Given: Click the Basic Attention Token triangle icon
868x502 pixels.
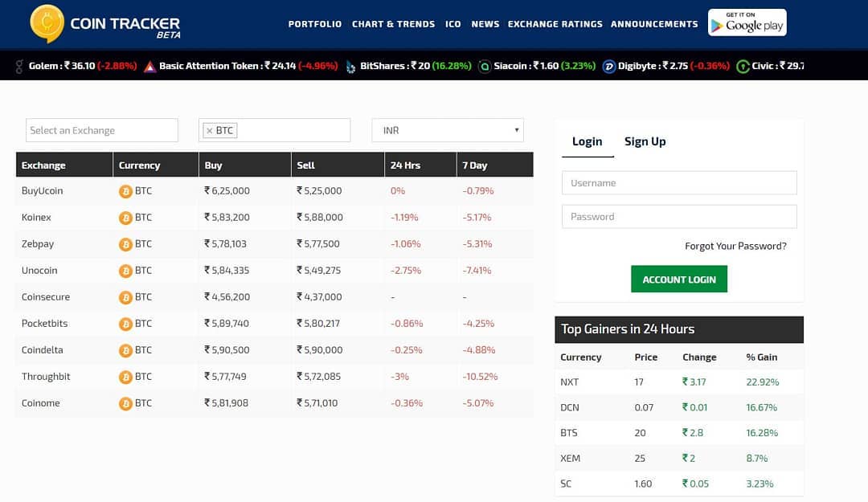Looking at the screenshot, I should pyautogui.click(x=149, y=67).
